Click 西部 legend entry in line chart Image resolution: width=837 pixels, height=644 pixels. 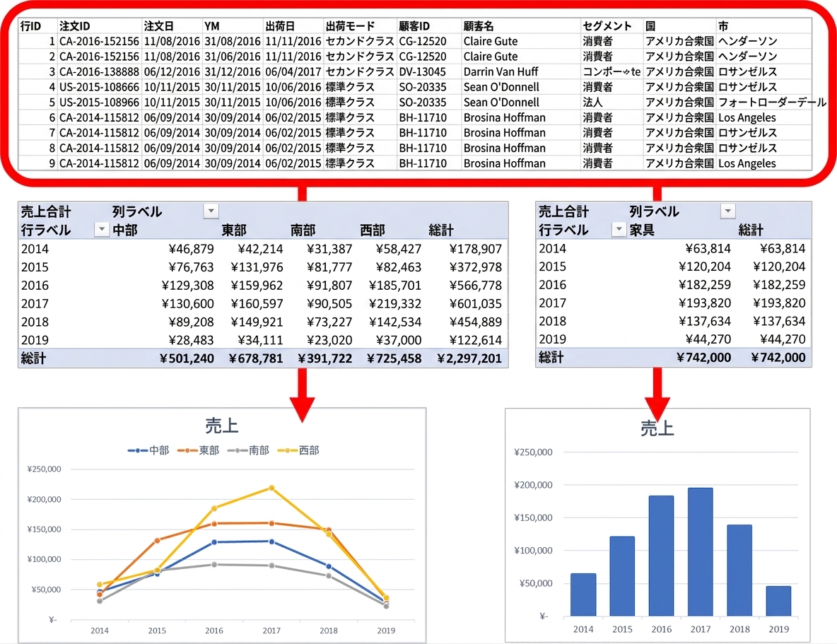pyautogui.click(x=298, y=451)
